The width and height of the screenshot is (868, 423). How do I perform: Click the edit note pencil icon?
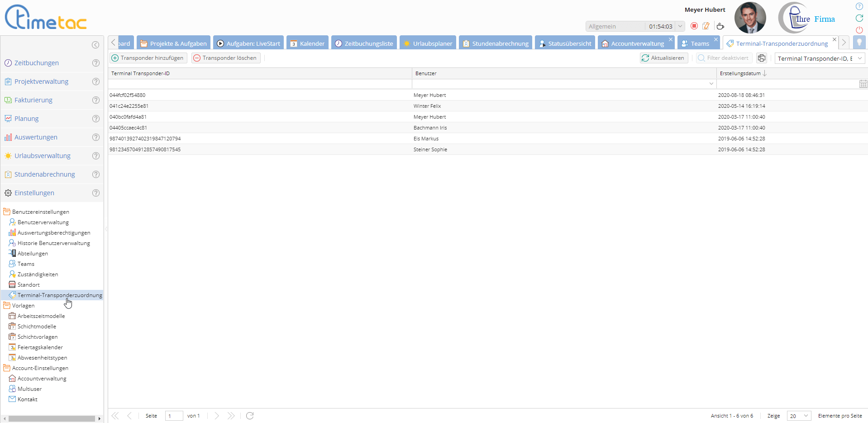click(x=706, y=26)
